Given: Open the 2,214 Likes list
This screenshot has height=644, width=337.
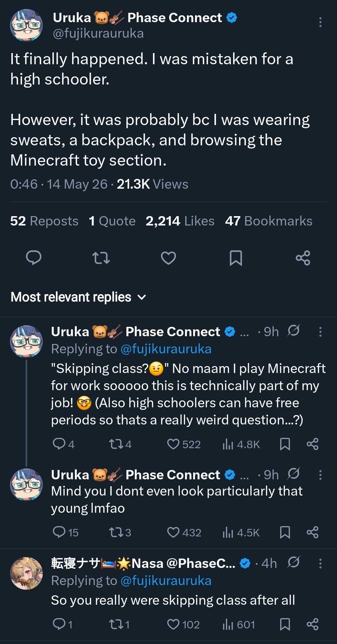Looking at the screenshot, I should [180, 221].
